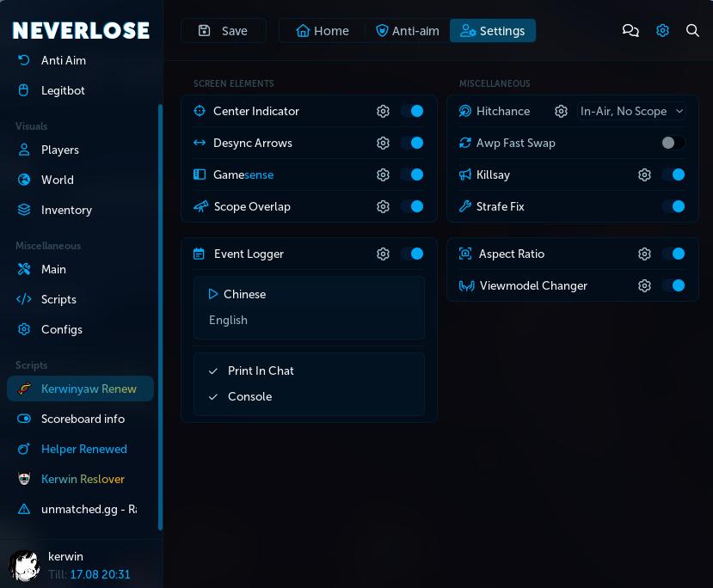The image size is (713, 588).
Task: Open Aspect Ratio settings gear
Action: [x=644, y=254]
